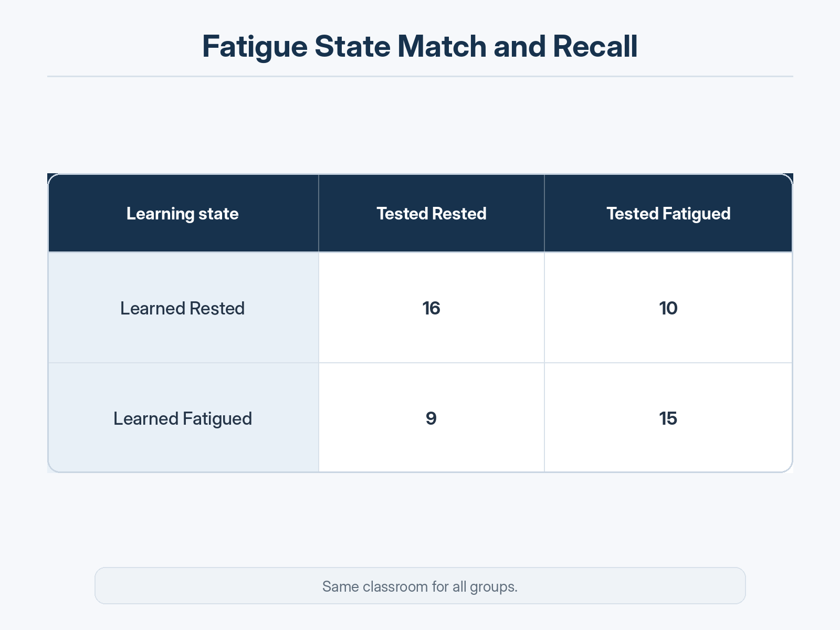Select the cell showing value 16
This screenshot has height=630, width=840.
[x=432, y=308]
